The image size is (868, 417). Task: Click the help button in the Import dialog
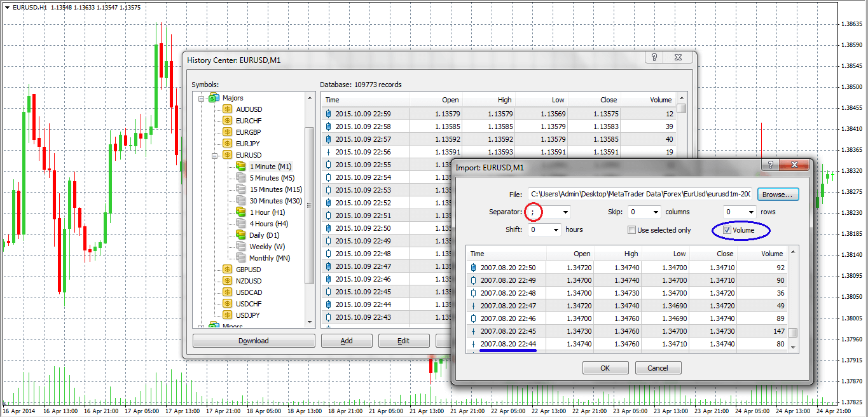pyautogui.click(x=769, y=165)
